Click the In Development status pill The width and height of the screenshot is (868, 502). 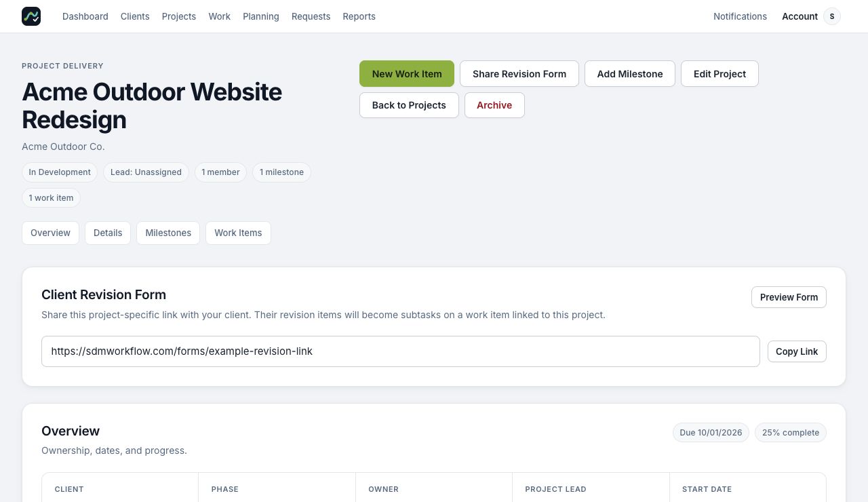[60, 172]
